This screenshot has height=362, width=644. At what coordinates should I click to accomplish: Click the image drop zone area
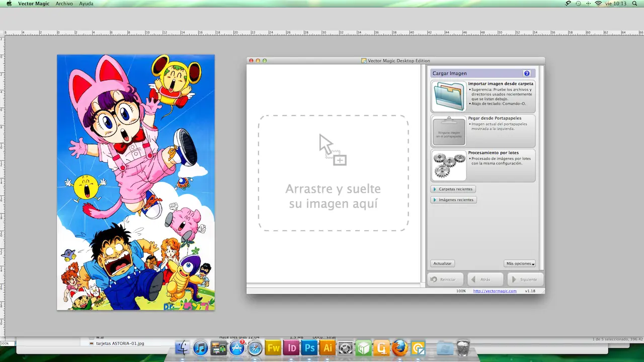pyautogui.click(x=334, y=173)
